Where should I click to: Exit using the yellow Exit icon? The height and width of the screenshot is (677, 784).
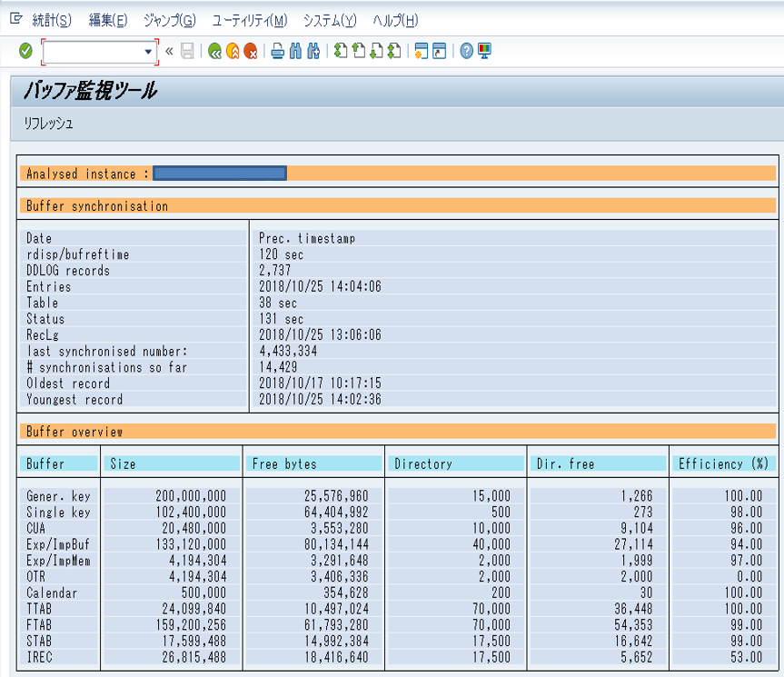pyautogui.click(x=233, y=51)
